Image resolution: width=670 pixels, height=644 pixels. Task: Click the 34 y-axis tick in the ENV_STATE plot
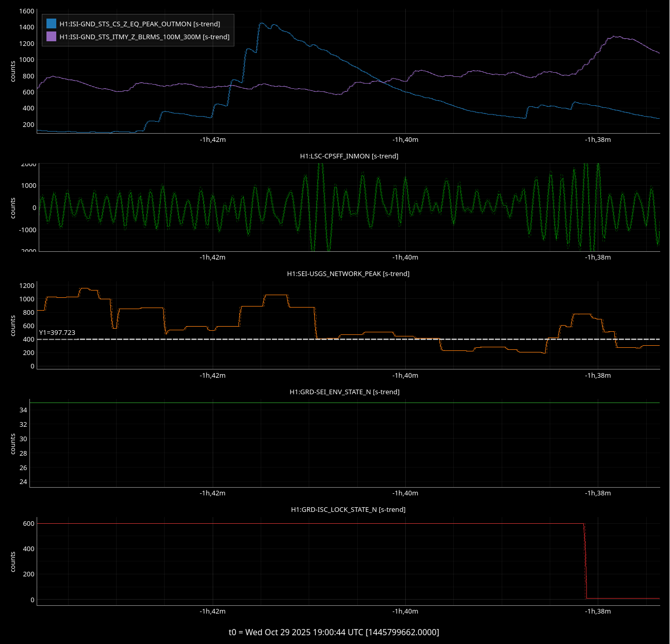(23, 410)
